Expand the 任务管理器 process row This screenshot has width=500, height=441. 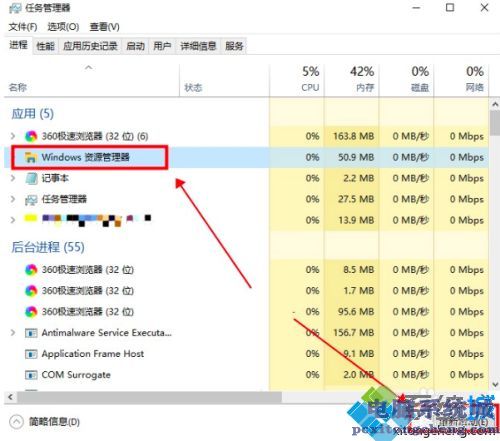13,199
